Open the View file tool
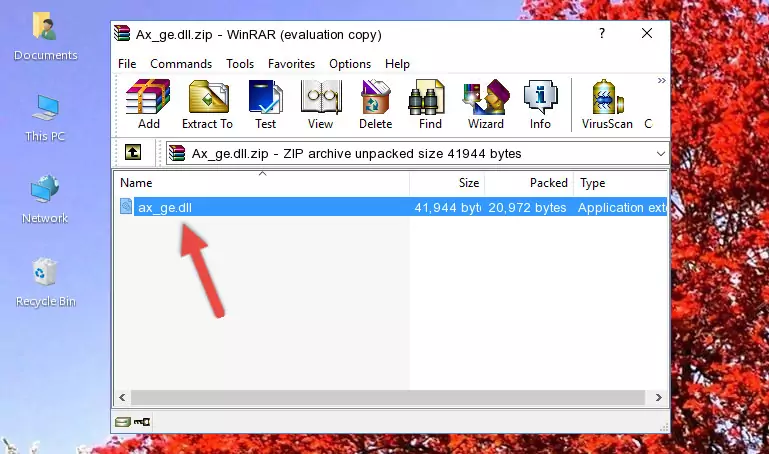 pos(321,104)
